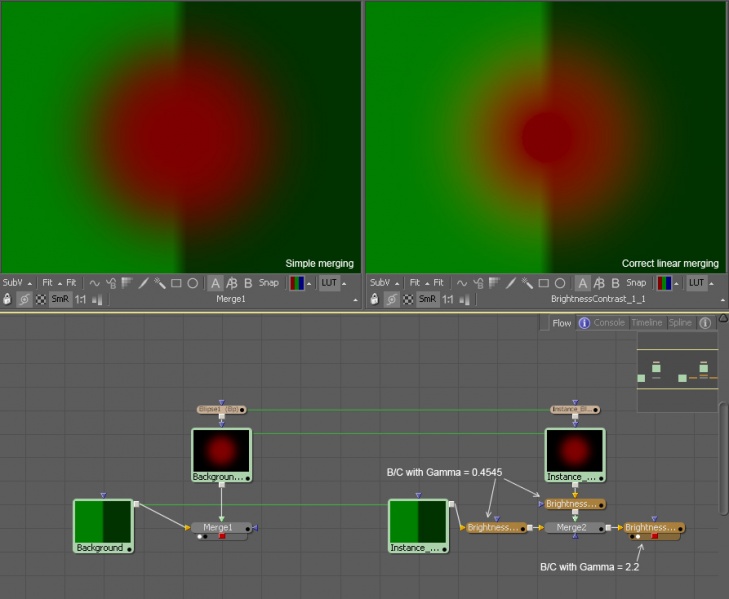
Task: Click the Snap button in the right viewer
Action: pyautogui.click(x=636, y=283)
